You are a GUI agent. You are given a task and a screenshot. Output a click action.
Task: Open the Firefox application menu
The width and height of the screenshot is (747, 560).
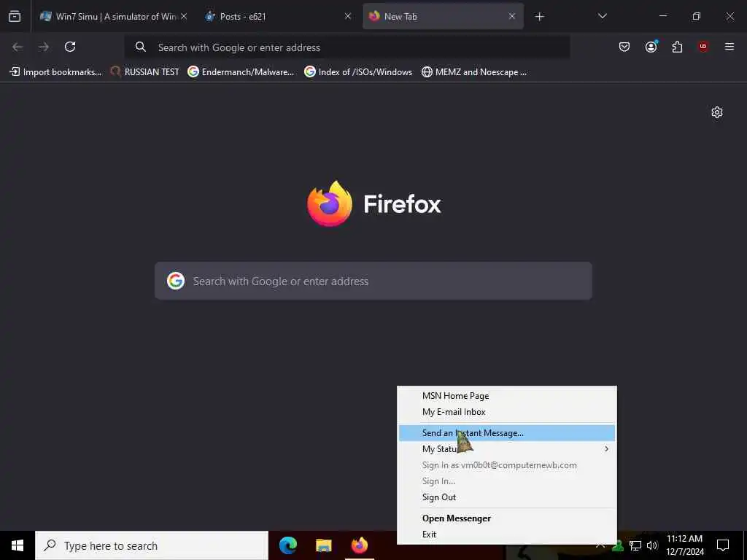pyautogui.click(x=729, y=47)
